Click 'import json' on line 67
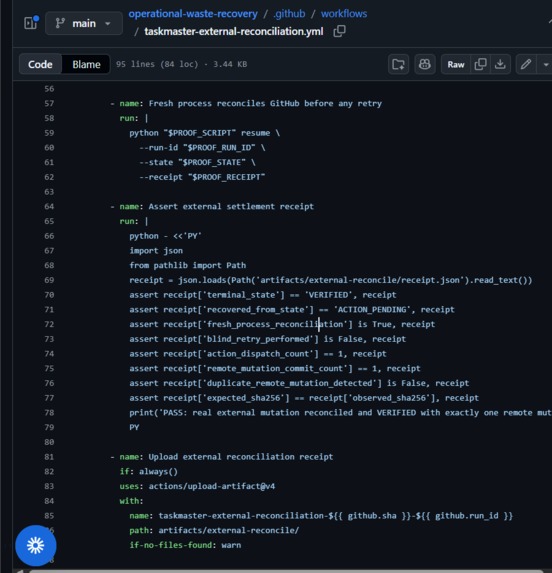Image resolution: width=552 pixels, height=573 pixels. pyautogui.click(x=156, y=251)
